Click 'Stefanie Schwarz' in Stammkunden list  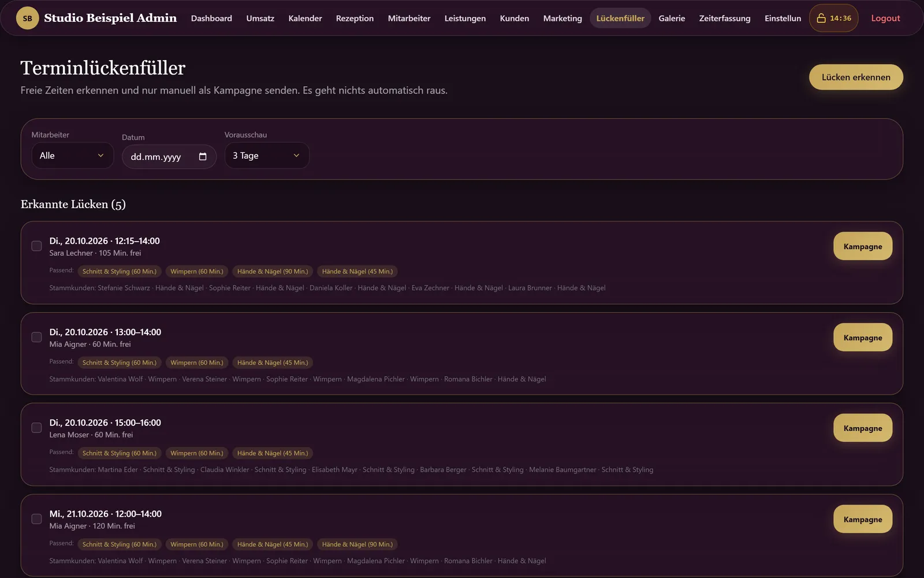pos(124,288)
